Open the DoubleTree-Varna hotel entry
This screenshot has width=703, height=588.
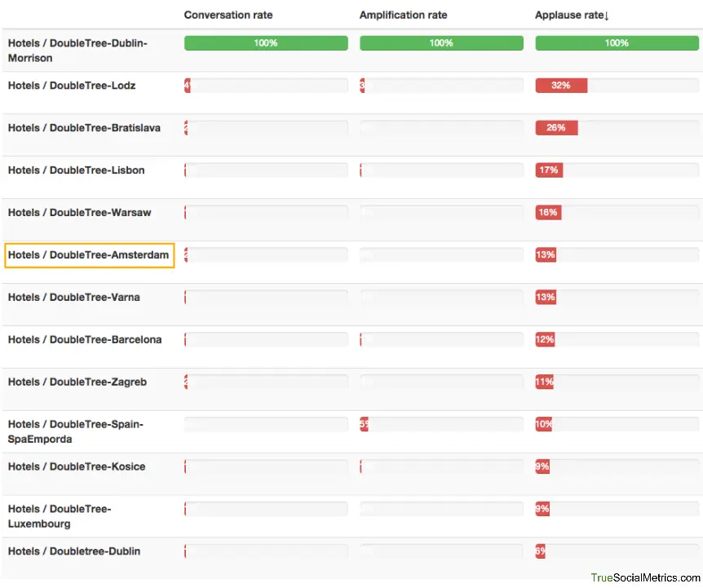coord(73,298)
